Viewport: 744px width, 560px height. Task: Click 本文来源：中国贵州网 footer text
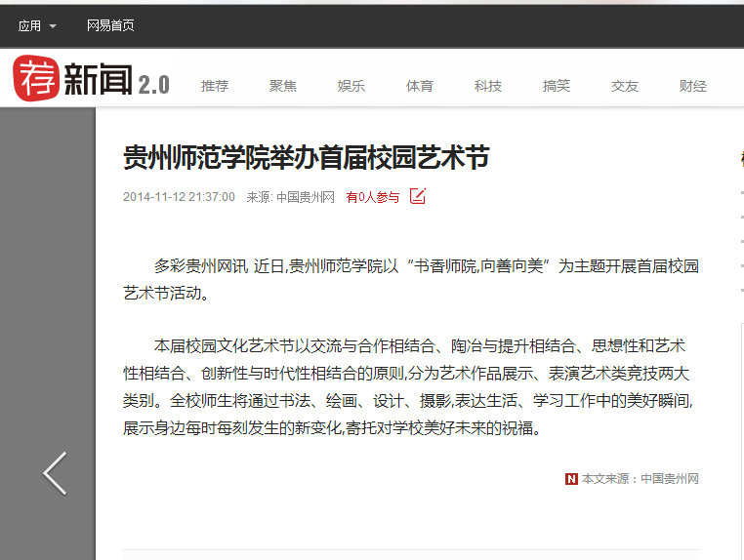click(641, 479)
